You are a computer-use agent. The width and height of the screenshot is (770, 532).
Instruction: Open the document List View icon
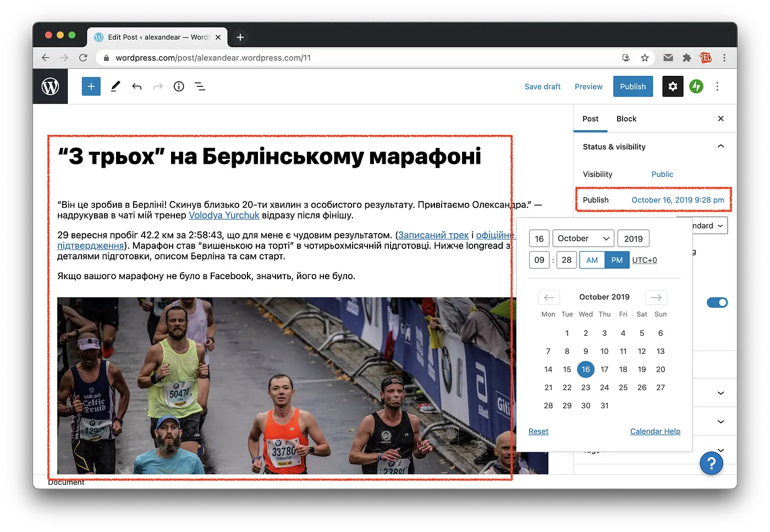(x=199, y=86)
